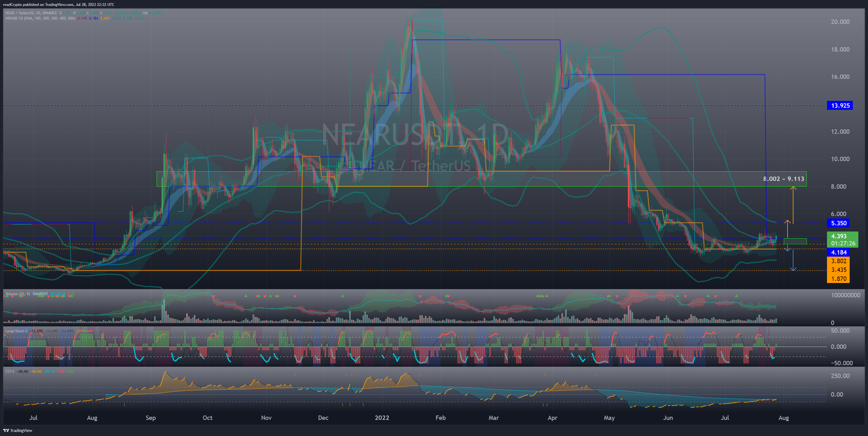Click the Mar label on time axis

click(x=494, y=417)
